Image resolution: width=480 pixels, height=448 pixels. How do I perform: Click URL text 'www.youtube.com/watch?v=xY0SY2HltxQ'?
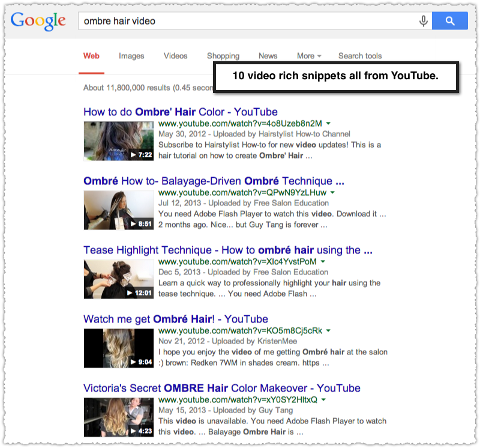pyautogui.click(x=238, y=400)
